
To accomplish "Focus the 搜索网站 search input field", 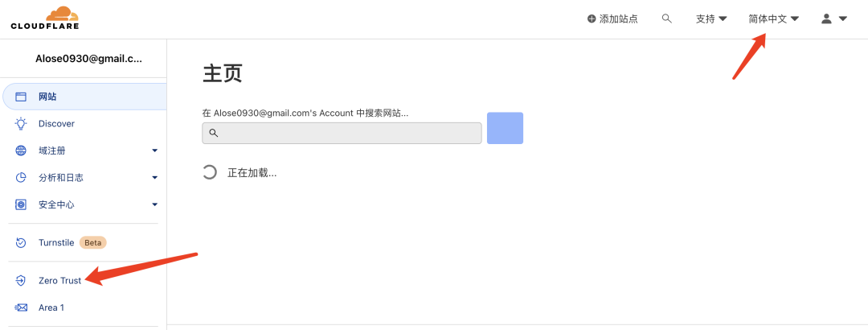I will tap(342, 133).
